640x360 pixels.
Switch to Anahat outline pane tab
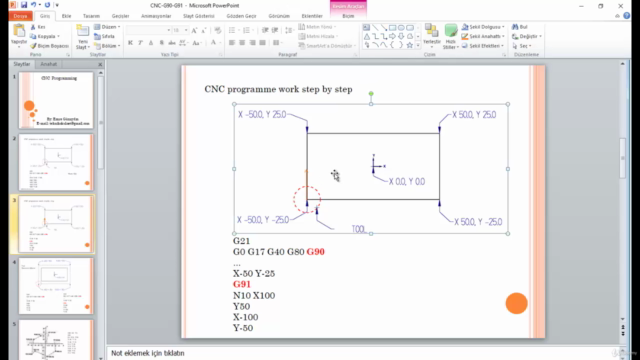[49, 64]
